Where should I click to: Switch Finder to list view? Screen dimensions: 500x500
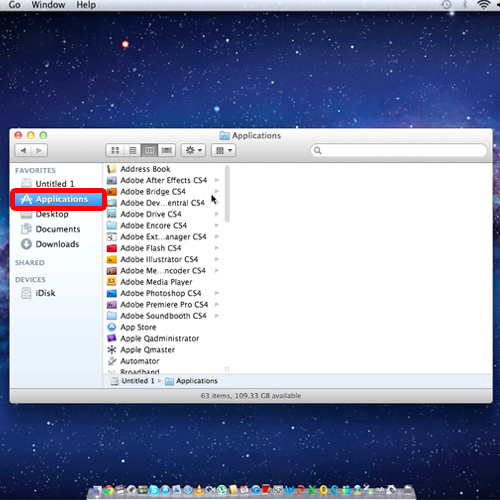click(x=132, y=150)
